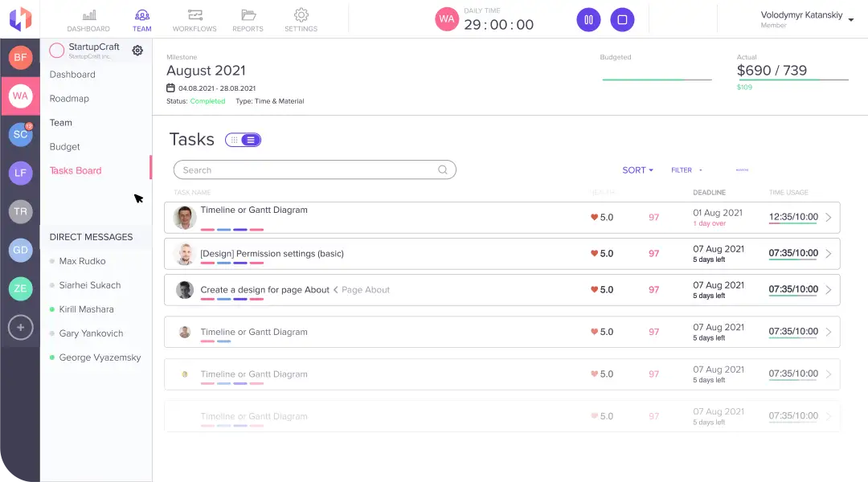This screenshot has height=482, width=868.
Task: Open Roadmap in the sidebar
Action: (x=69, y=99)
